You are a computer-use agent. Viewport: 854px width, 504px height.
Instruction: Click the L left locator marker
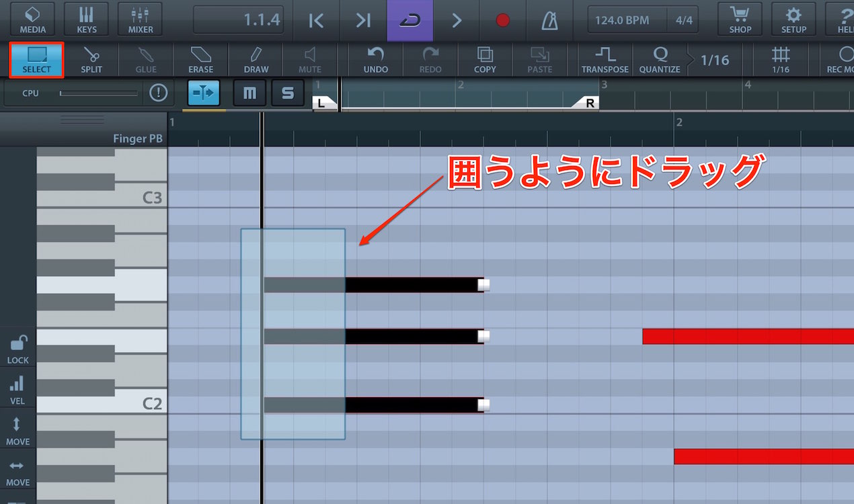(322, 103)
